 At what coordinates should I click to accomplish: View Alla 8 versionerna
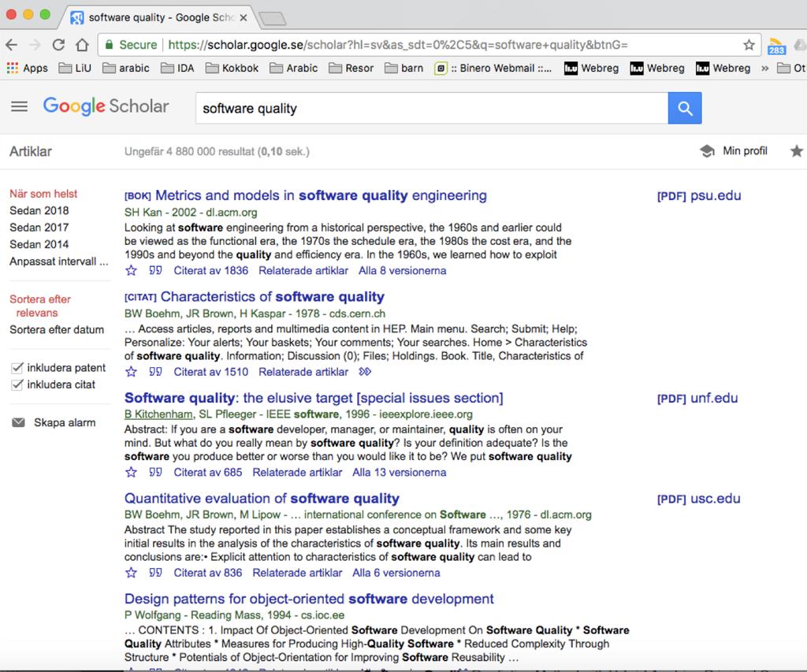(x=403, y=271)
